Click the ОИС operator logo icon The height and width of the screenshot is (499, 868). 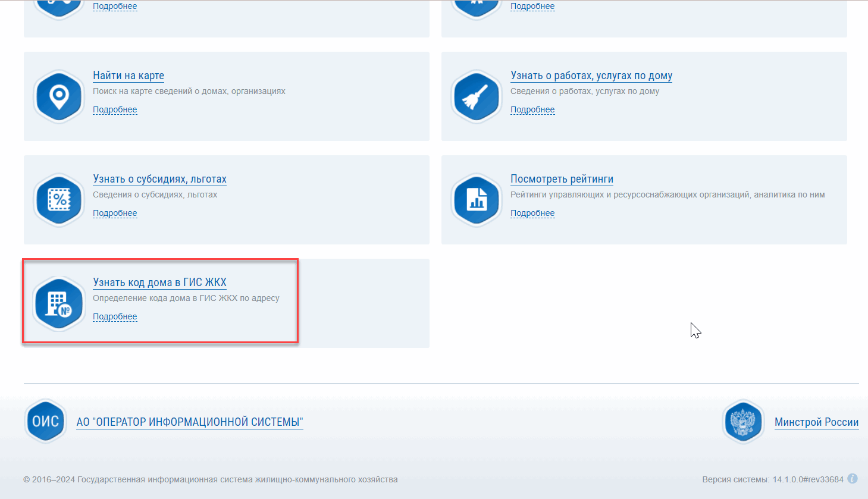[45, 421]
